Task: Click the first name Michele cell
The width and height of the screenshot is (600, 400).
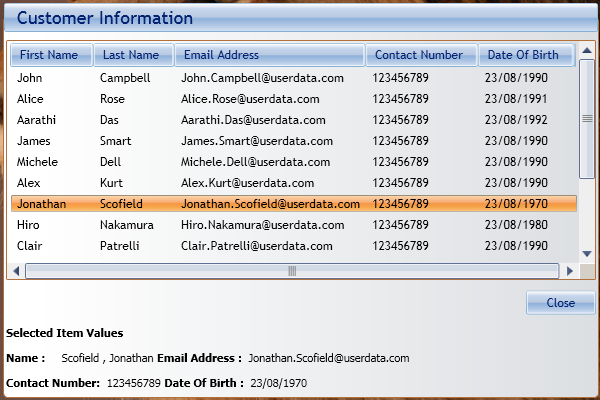Action: [x=37, y=162]
